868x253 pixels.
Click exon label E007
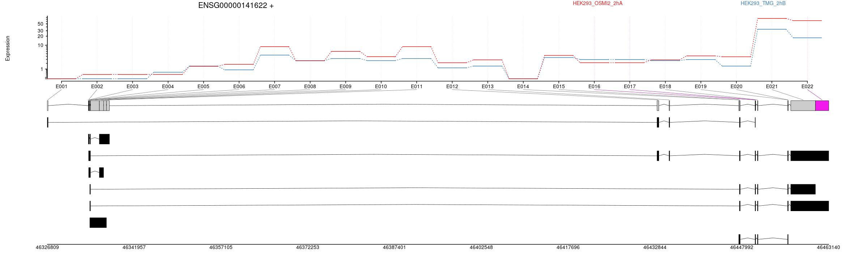click(275, 86)
